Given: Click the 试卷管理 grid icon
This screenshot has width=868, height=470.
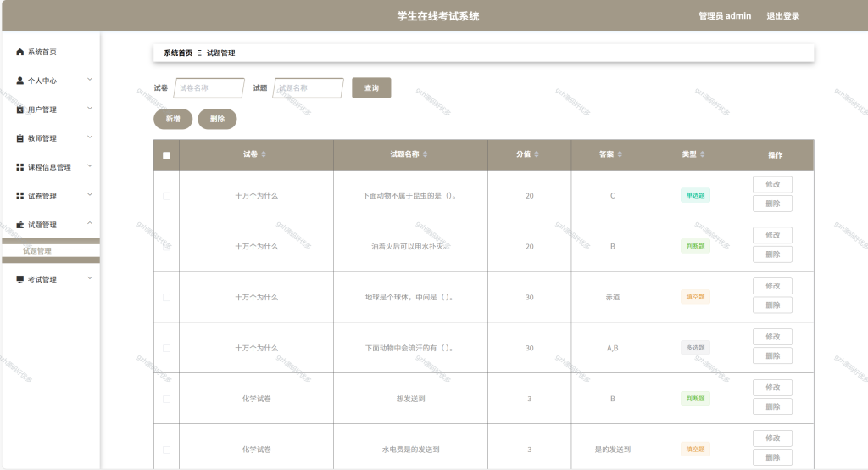Looking at the screenshot, I should click(20, 196).
